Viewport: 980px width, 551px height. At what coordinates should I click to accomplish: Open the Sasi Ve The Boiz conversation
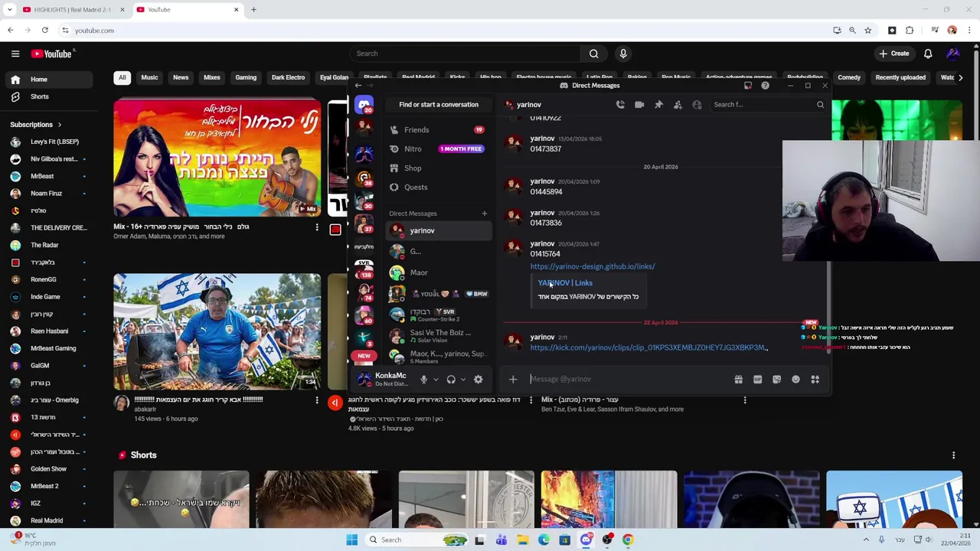pyautogui.click(x=437, y=336)
